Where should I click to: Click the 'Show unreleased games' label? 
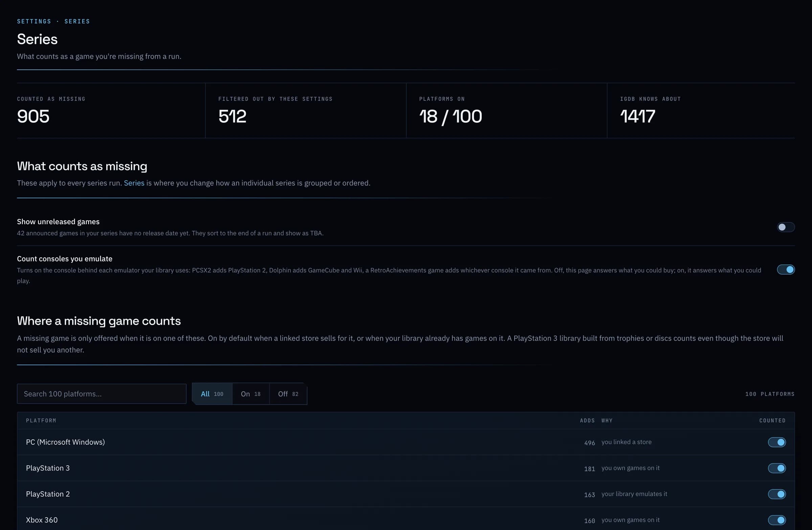coord(58,221)
